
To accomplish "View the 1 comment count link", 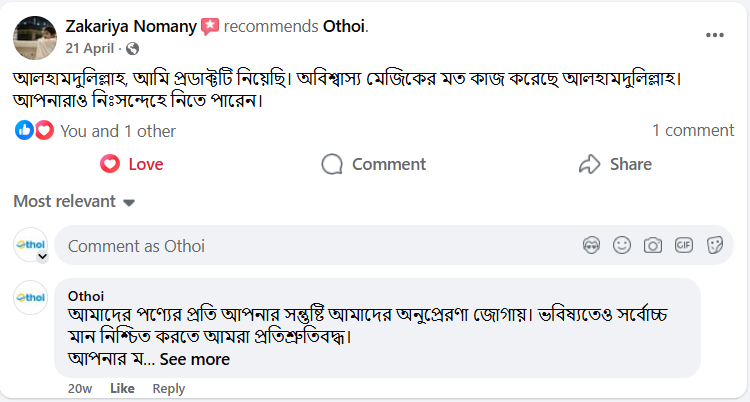I will coord(692,130).
